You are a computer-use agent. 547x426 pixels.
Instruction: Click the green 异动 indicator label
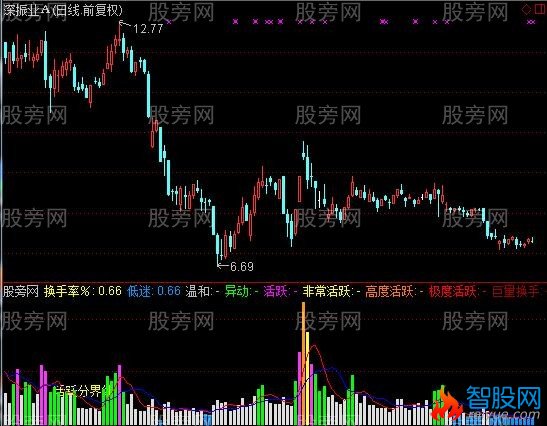click(x=241, y=291)
